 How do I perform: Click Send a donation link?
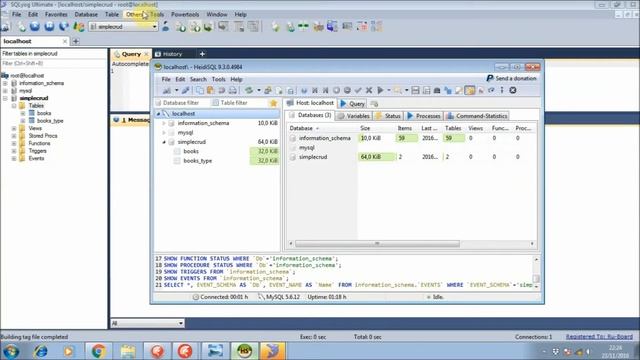coord(516,78)
